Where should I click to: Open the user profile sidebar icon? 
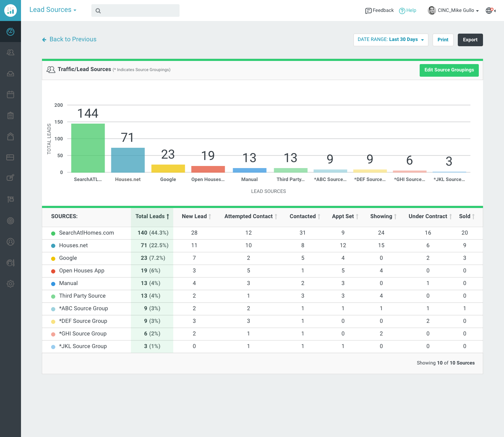(x=10, y=242)
